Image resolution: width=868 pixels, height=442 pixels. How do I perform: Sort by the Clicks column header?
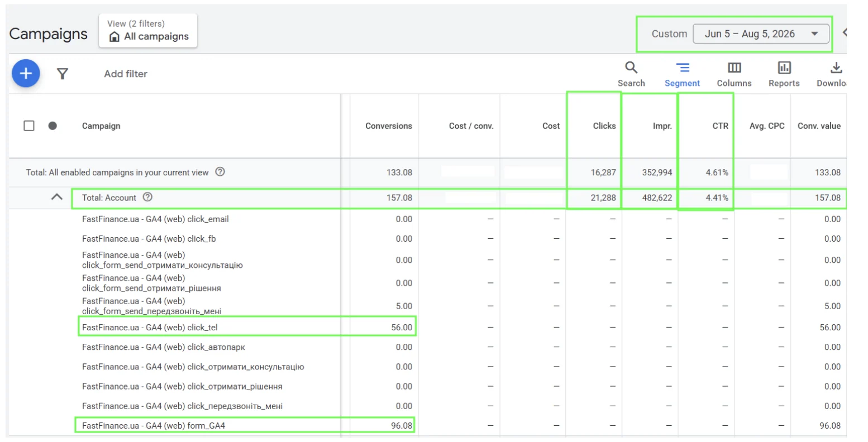[x=604, y=126]
